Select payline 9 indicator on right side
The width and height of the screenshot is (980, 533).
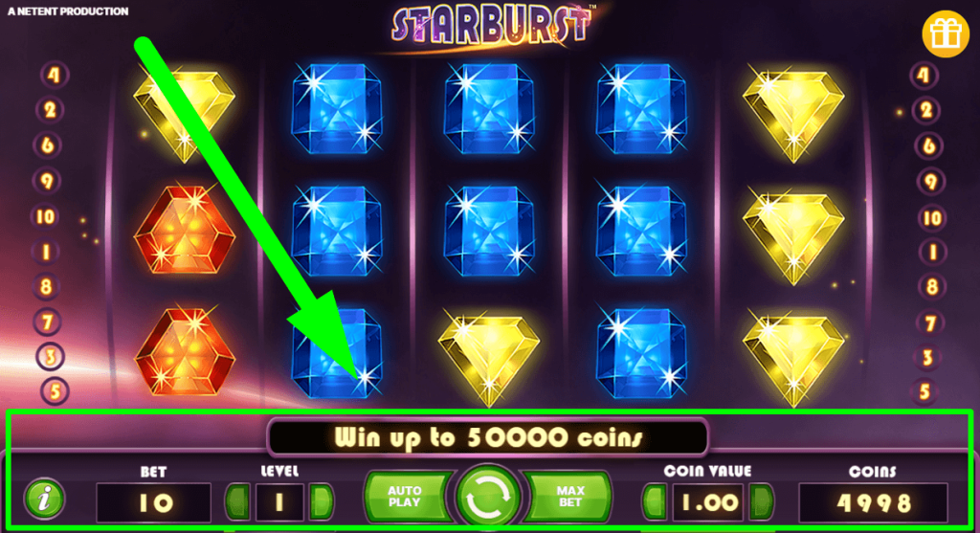(930, 182)
